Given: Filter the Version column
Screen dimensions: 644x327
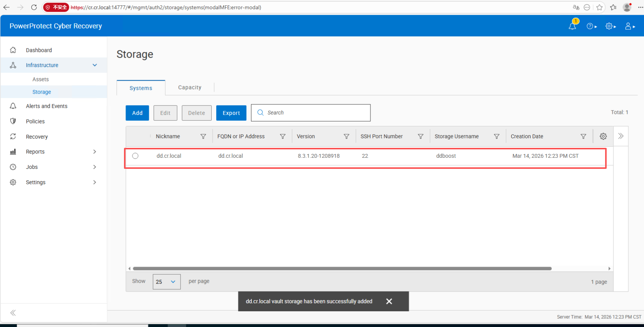Looking at the screenshot, I should click(x=346, y=136).
